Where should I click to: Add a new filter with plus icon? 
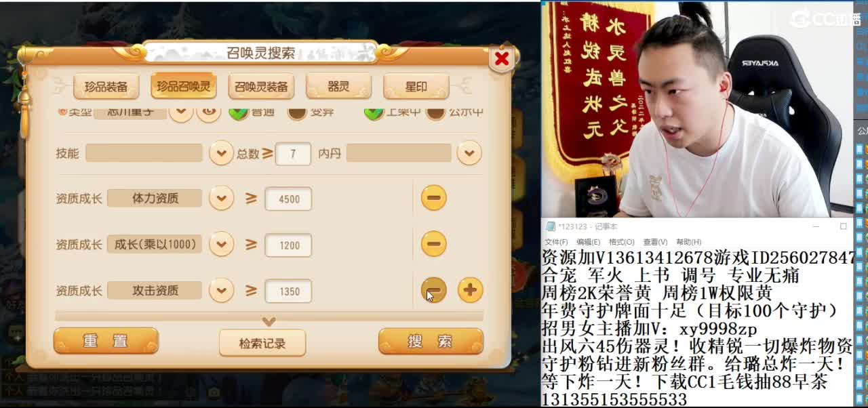(471, 290)
